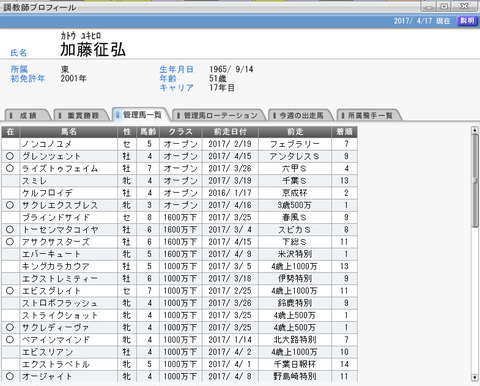Click previous race 六甲S cell
Image resolution: width=480 pixels, height=386 pixels.
pos(295,168)
